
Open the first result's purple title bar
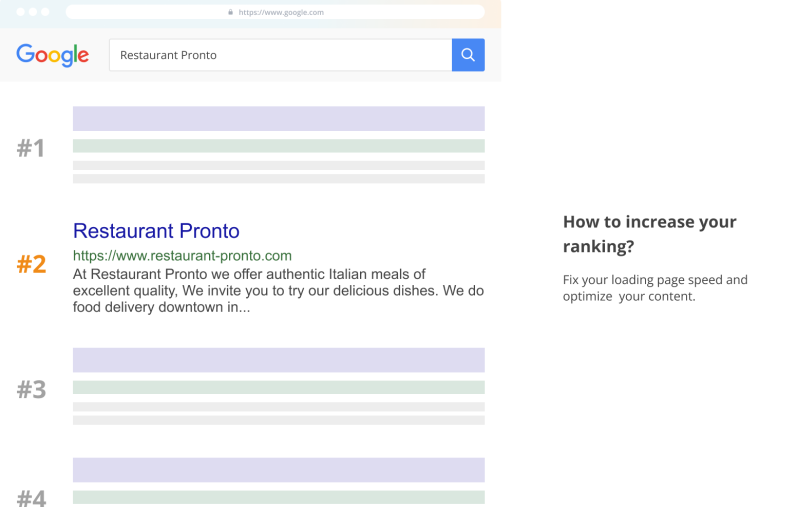[278, 119]
